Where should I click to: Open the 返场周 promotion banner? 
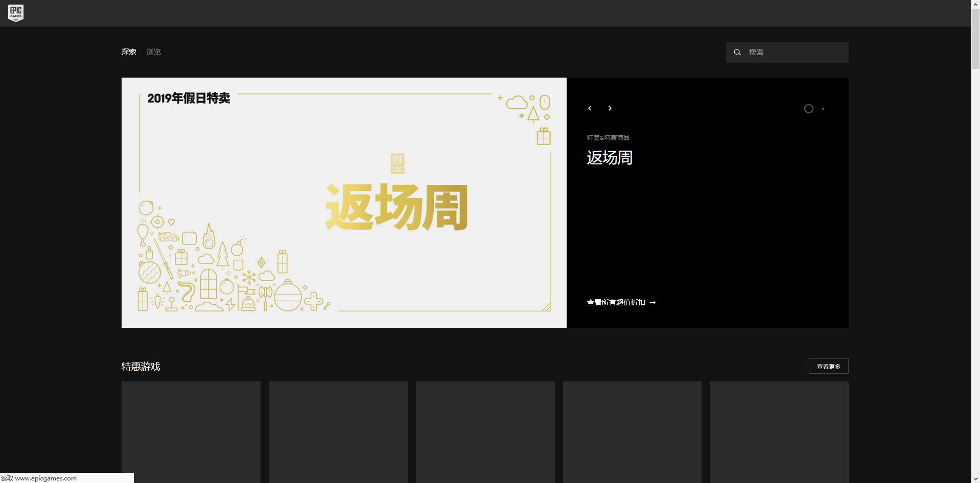tap(344, 202)
